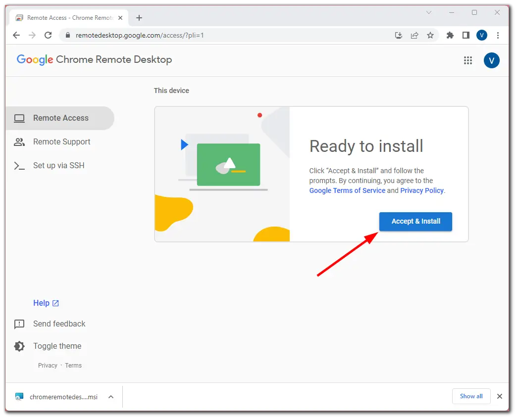Open the dropdown arrow near the window controls

[x=429, y=12]
